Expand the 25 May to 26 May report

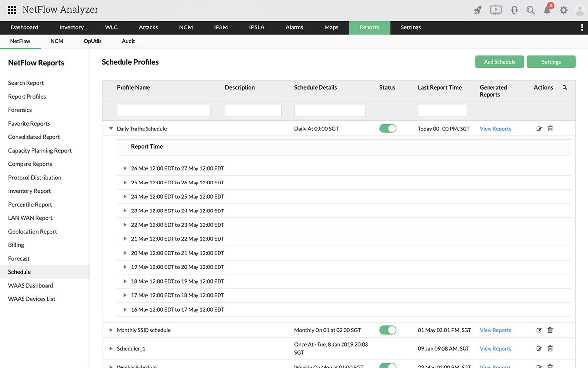[125, 183]
